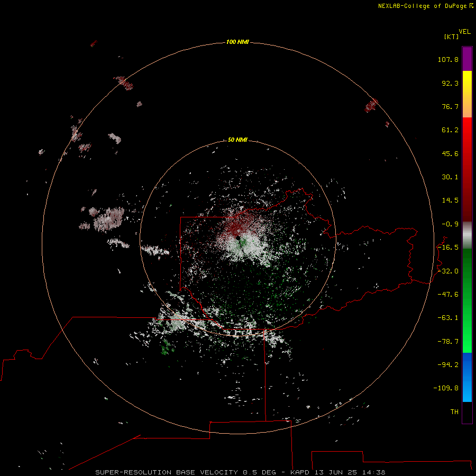Click the TH threshold label
Screen dimensions: 476x476
tap(454, 412)
